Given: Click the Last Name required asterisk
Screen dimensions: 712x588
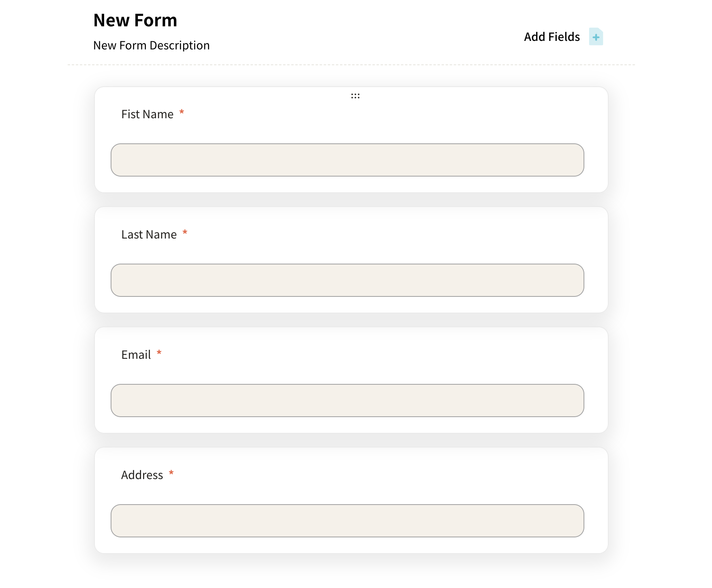Looking at the screenshot, I should point(185,232).
